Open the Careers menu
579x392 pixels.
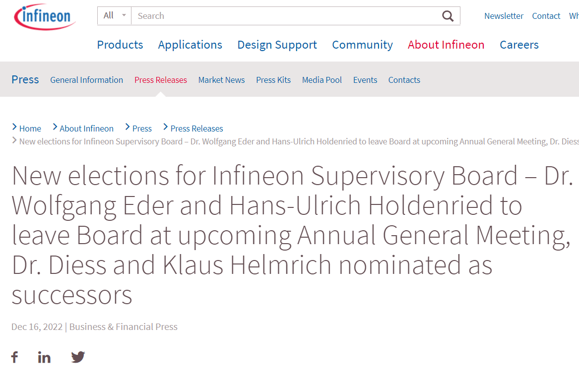point(519,45)
